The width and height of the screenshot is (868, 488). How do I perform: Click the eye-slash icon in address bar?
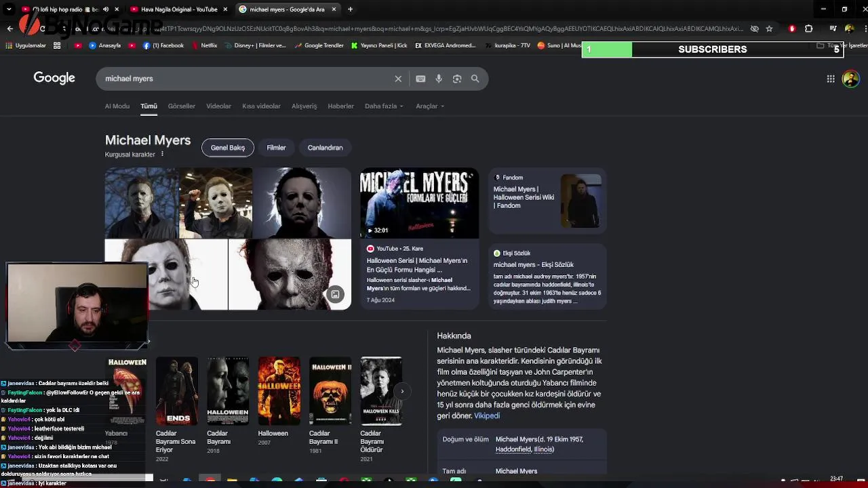(x=754, y=28)
